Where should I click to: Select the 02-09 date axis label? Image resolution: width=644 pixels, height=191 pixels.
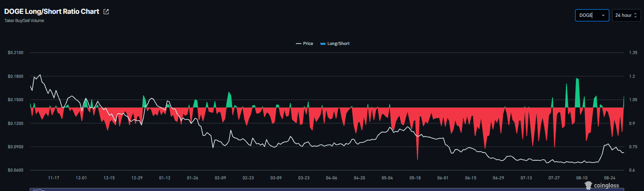pos(220,178)
